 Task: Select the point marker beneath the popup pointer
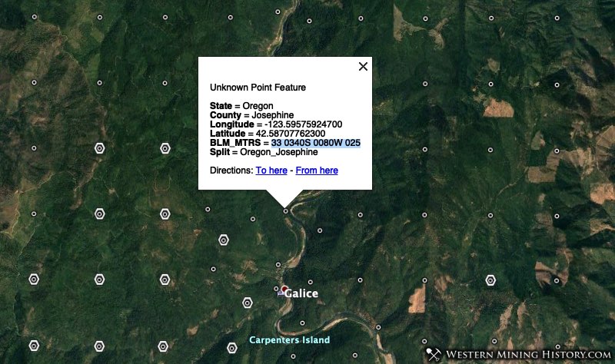(x=285, y=211)
